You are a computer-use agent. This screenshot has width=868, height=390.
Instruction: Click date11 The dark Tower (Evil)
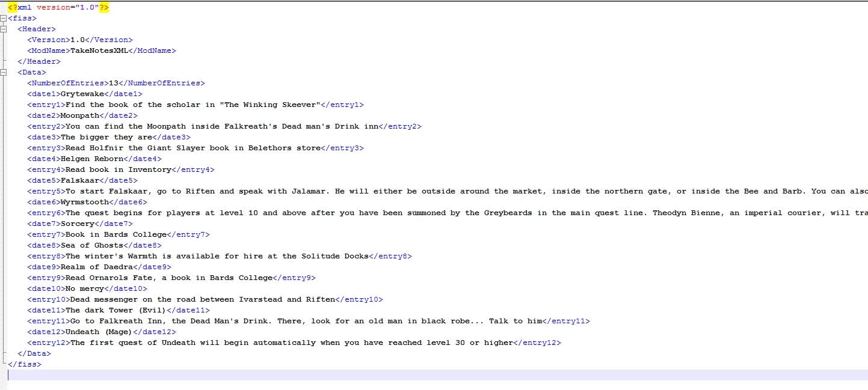(119, 310)
